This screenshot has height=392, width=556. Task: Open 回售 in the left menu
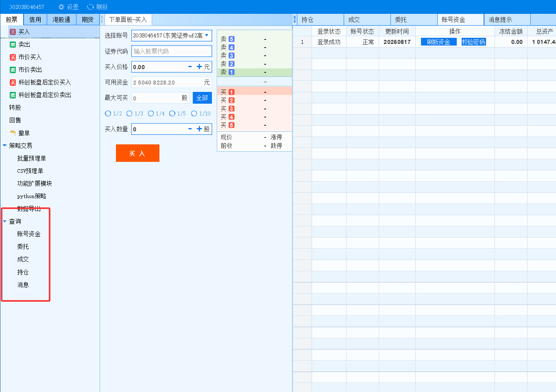click(x=15, y=120)
